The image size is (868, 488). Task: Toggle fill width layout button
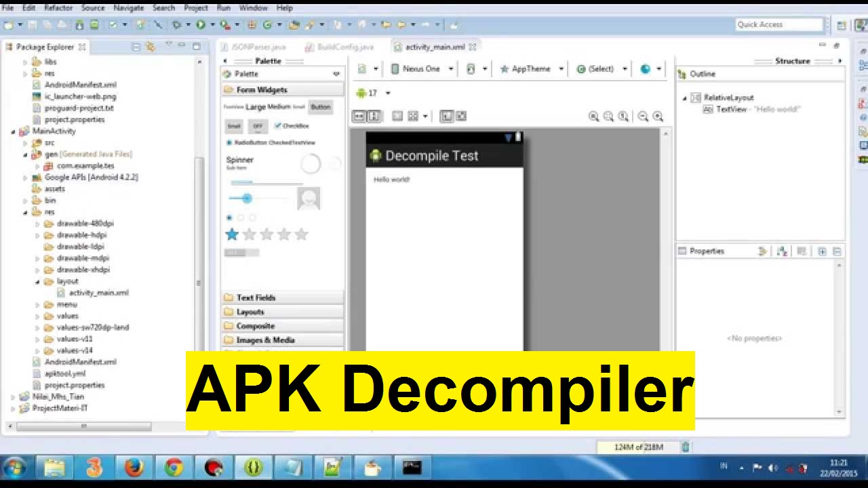tap(359, 116)
